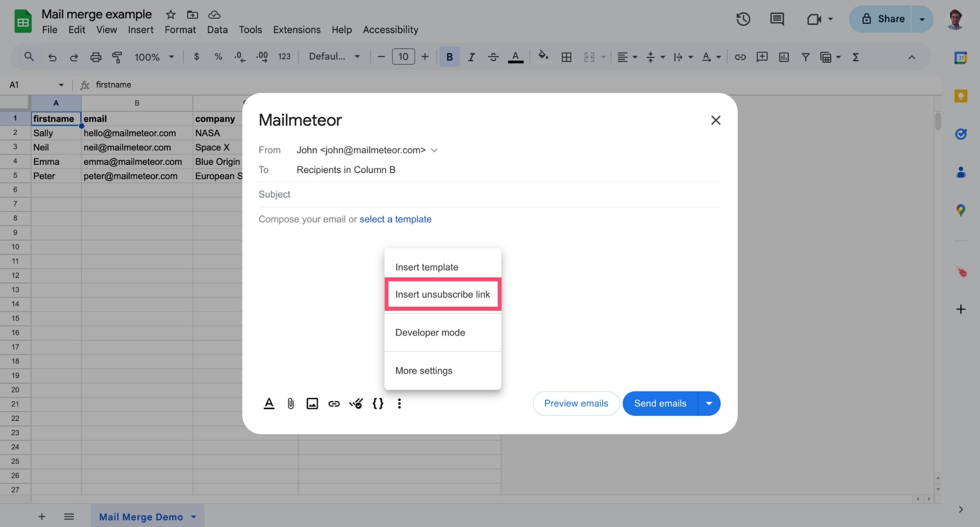Screen dimensions: 980x527
Task: Open the Insert menu
Action: coord(140,30)
